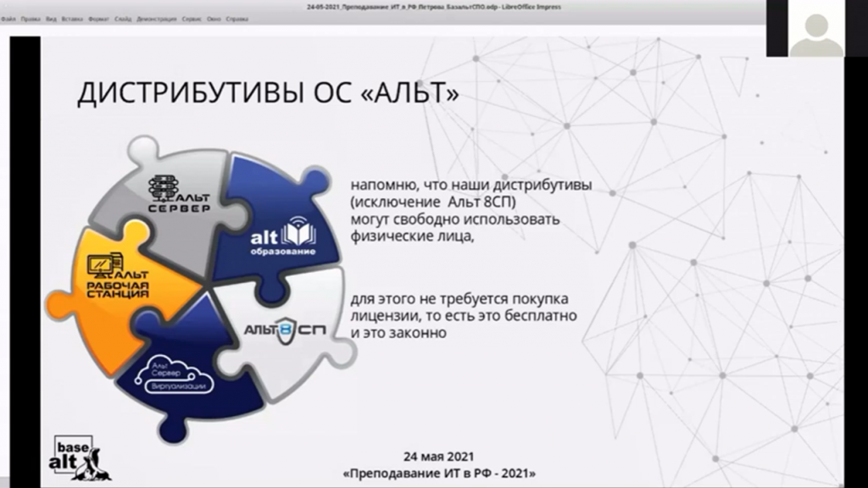Viewport: 868px width, 488px height.
Task: Click the text 'для этого не требуется покупка'
Action: 459,299
